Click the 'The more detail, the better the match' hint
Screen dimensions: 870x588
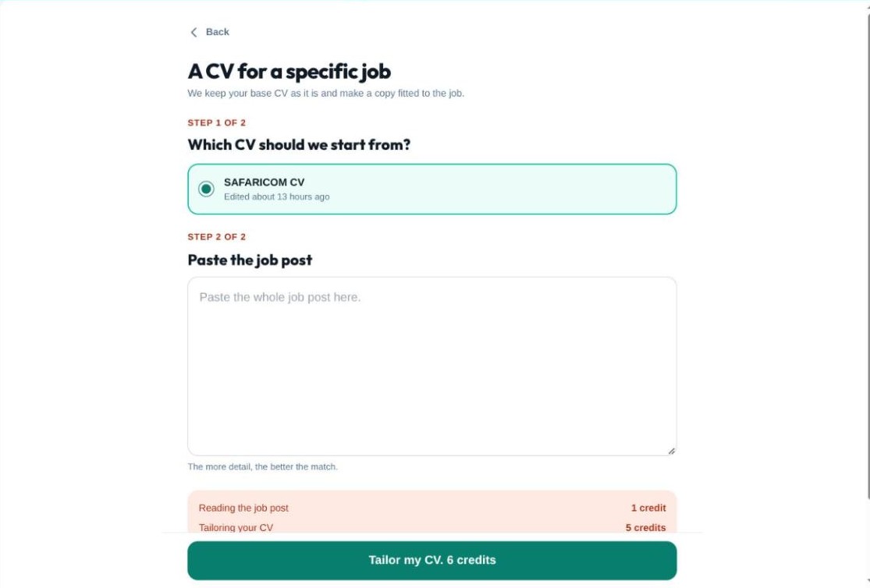262,467
